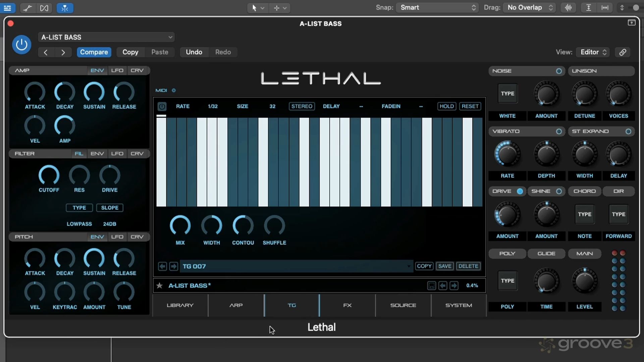Enable the Shine section toggle
This screenshot has width=644, height=362.
click(559, 191)
